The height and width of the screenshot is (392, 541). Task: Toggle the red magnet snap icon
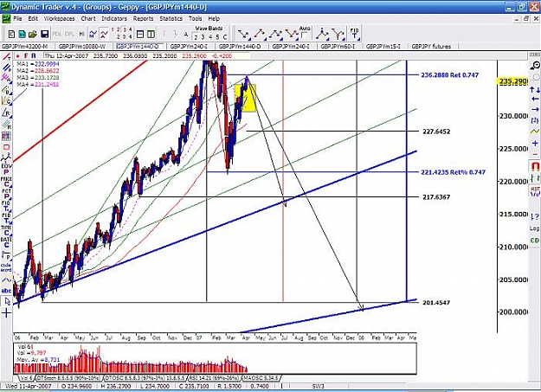pos(534,166)
